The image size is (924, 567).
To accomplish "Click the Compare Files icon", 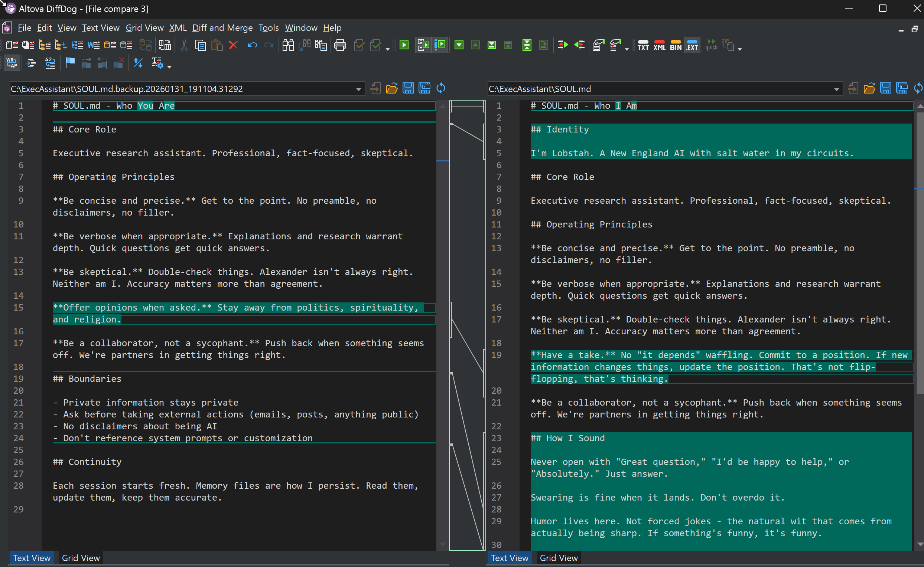I will [x=12, y=45].
